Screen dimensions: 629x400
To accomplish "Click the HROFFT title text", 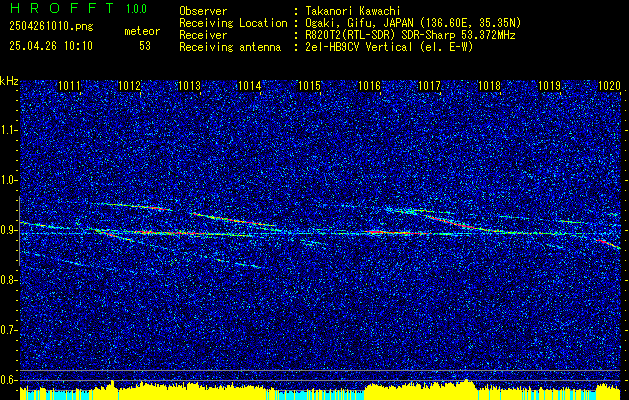I will coord(62,8).
